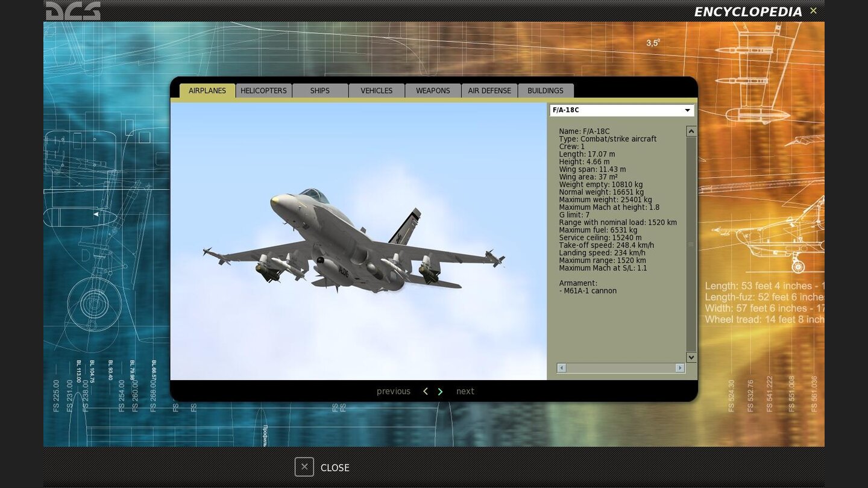Click 'Maximum Mach at S/L: 1.1' line
Image resolution: width=868 pixels, height=488 pixels.
(603, 269)
